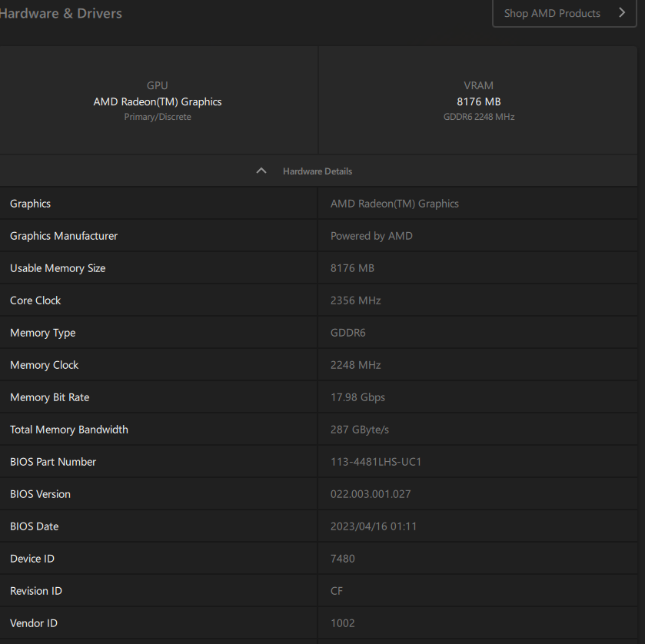The height and width of the screenshot is (644, 645).
Task: Click the Device ID label
Action: pyautogui.click(x=32, y=559)
